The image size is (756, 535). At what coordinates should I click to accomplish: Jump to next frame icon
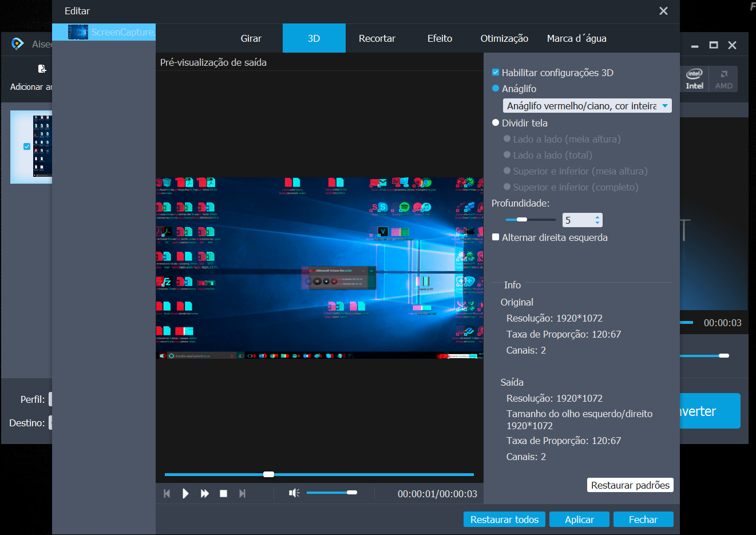(242, 493)
